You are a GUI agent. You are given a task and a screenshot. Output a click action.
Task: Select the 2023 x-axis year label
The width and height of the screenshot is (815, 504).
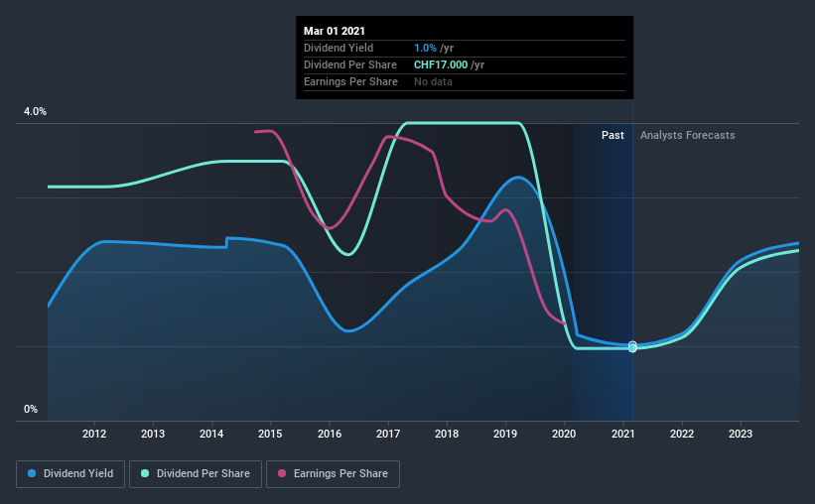[x=741, y=434]
